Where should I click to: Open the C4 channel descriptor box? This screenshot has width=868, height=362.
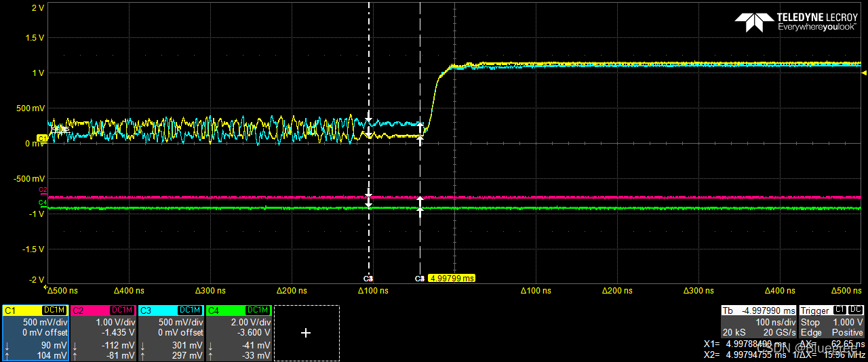coord(239,333)
